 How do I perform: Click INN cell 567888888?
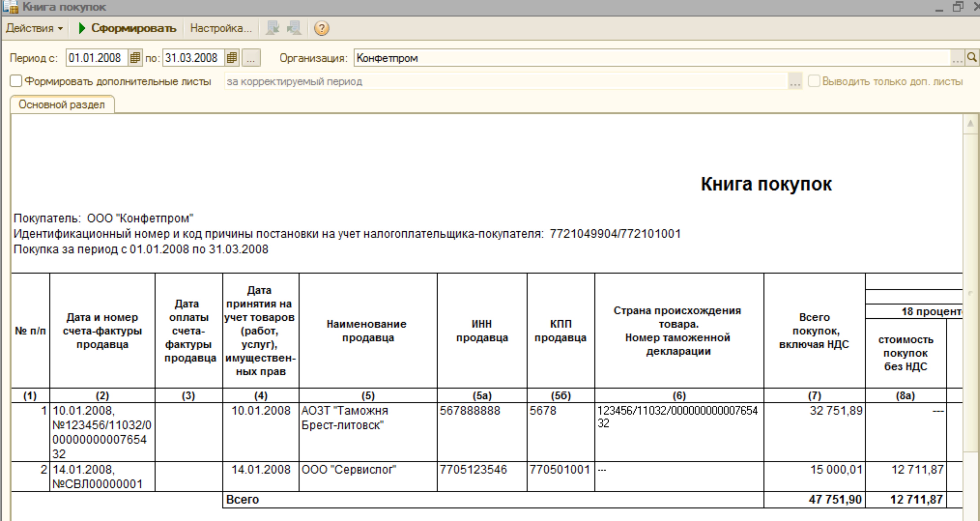coord(482,432)
